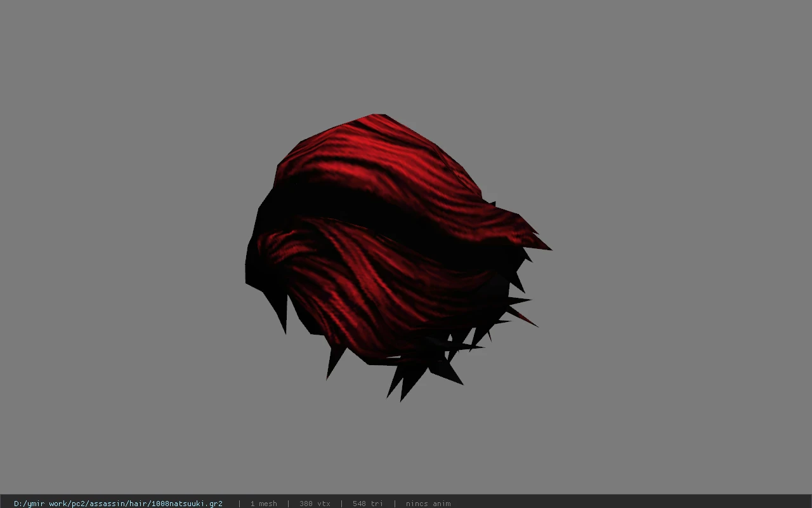Click the file path ending in 1008natsuuki.gr2
Screen dimensions: 812x508
coord(118,504)
